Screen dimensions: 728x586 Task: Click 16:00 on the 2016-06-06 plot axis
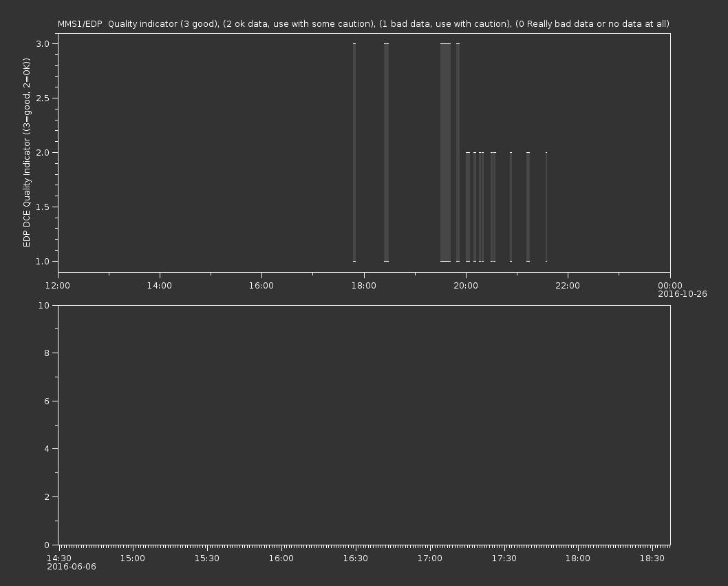(281, 558)
